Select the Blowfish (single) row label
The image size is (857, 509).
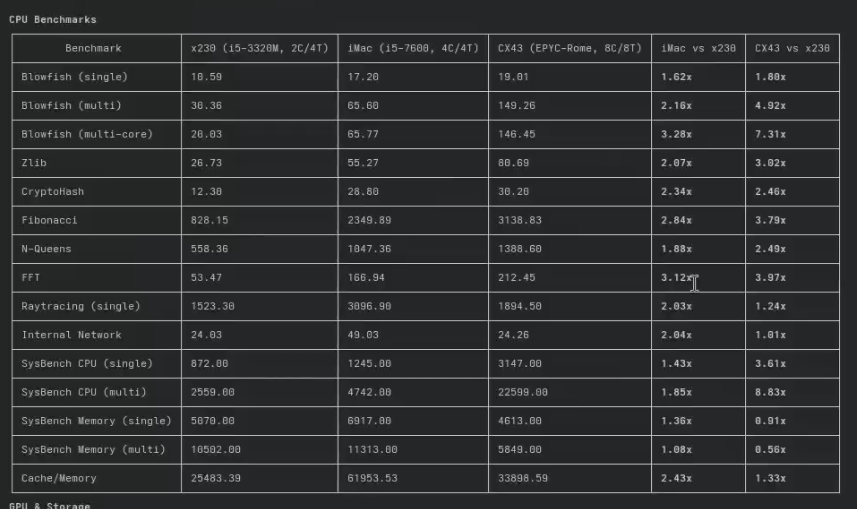click(x=74, y=76)
